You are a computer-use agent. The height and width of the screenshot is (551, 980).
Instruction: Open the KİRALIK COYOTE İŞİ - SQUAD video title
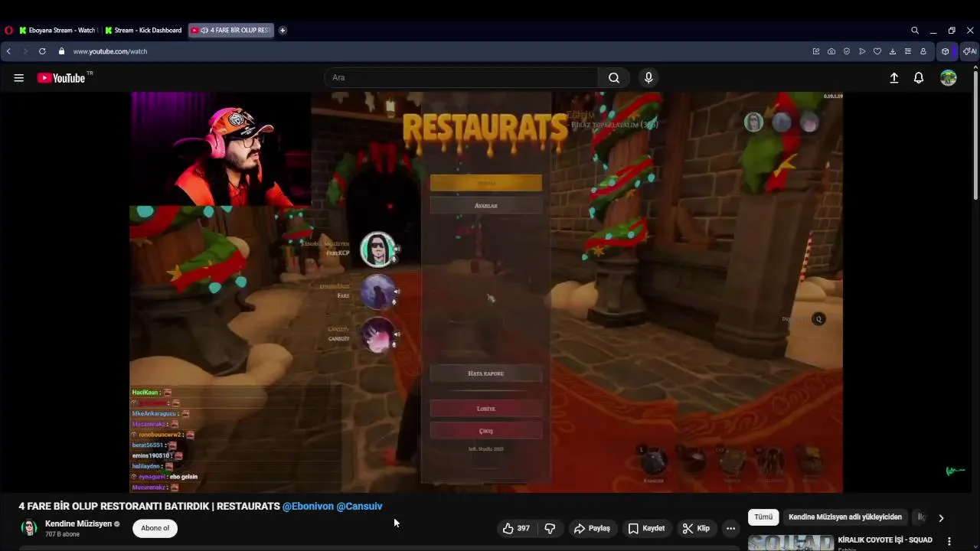pyautogui.click(x=885, y=540)
